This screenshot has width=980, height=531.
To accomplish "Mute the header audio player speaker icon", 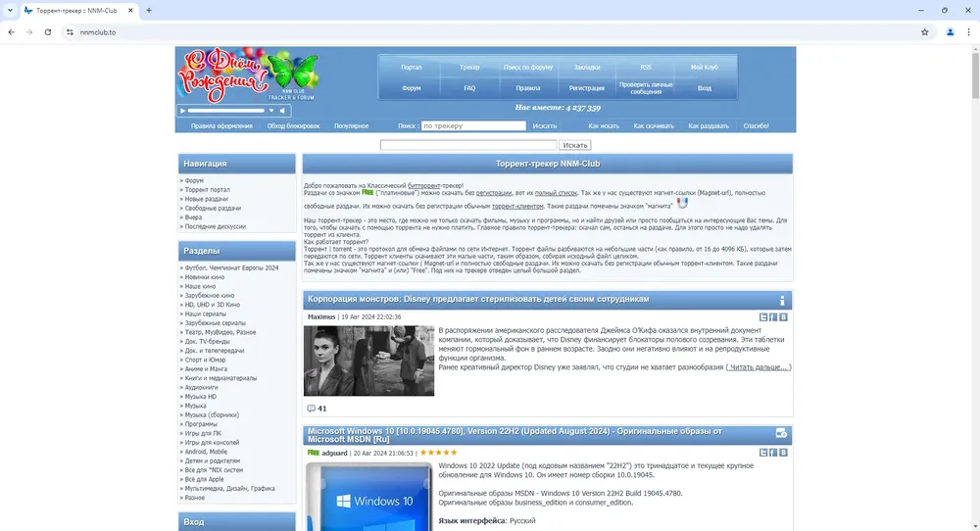I will 282,111.
